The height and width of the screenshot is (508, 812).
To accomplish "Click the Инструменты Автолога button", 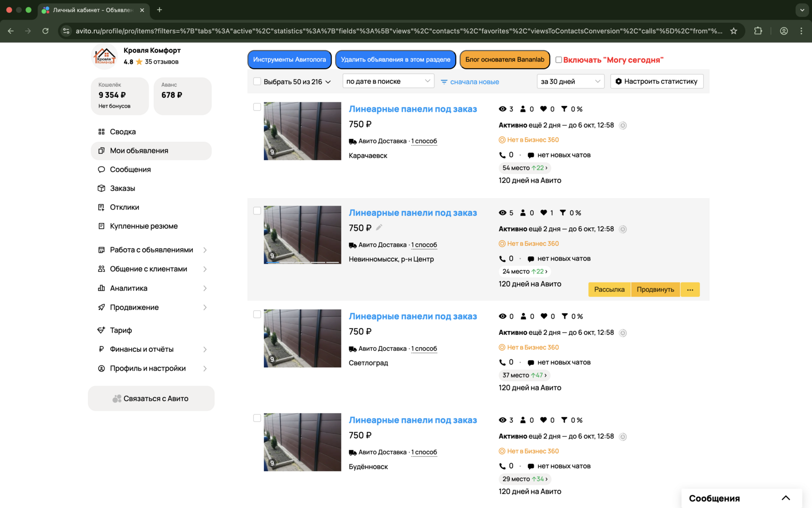I will pyautogui.click(x=290, y=60).
